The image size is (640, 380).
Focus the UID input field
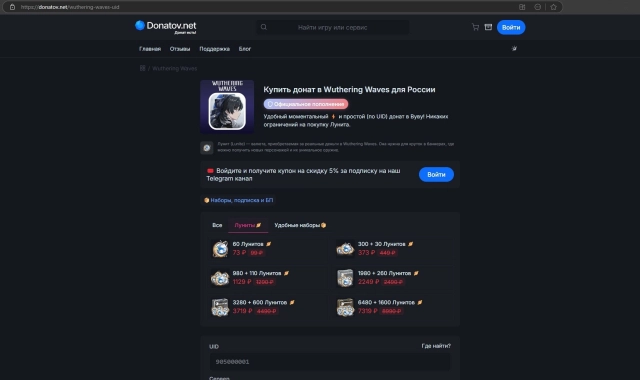coord(330,362)
